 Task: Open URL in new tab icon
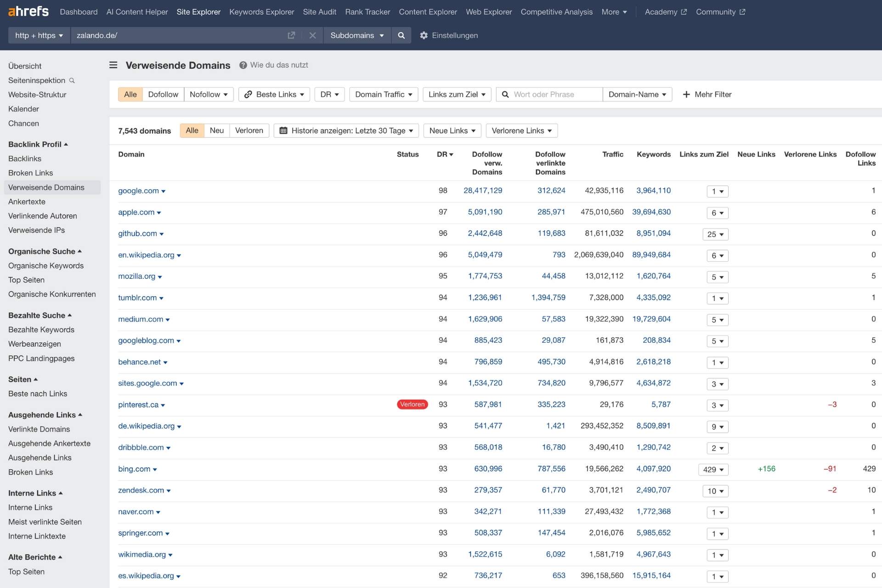(291, 35)
